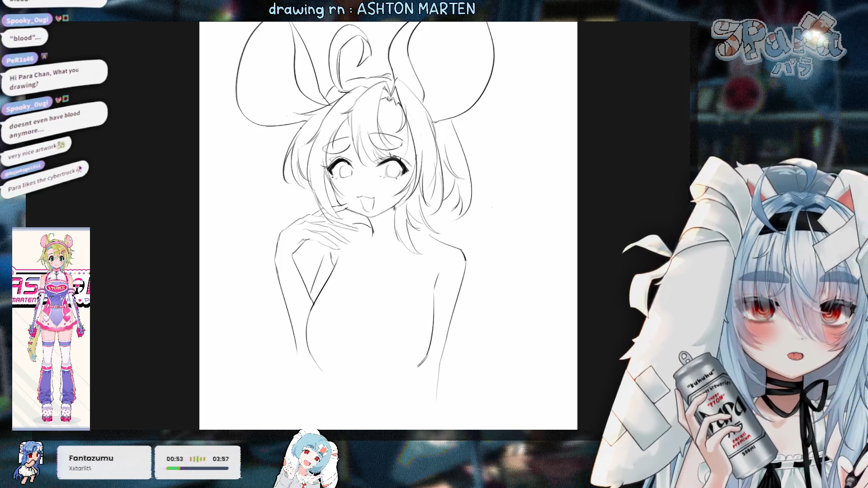The height and width of the screenshot is (488, 868).
Task: Open the Ashton Marten reference image thumbnail
Action: [51, 329]
